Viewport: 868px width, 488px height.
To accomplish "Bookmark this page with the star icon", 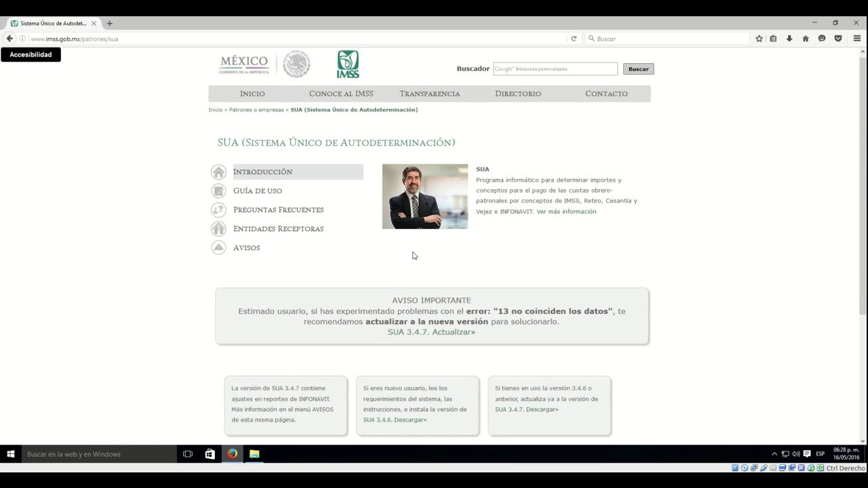I will pyautogui.click(x=759, y=39).
